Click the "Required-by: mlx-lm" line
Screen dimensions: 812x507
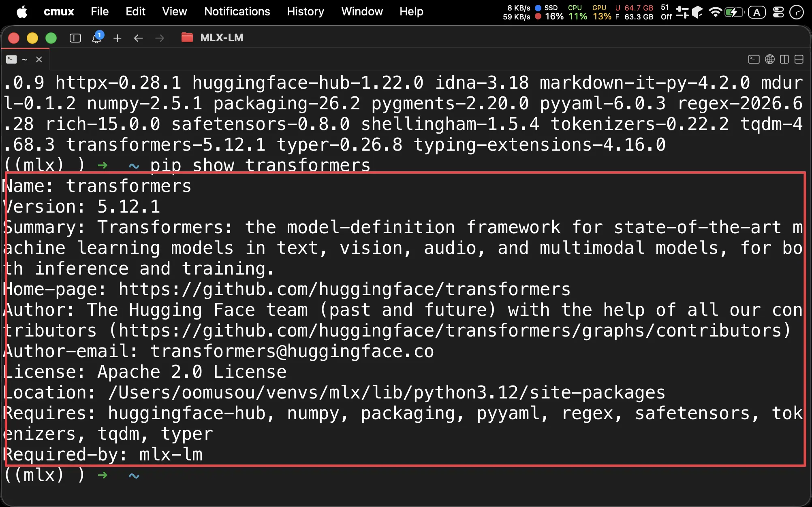pyautogui.click(x=103, y=454)
